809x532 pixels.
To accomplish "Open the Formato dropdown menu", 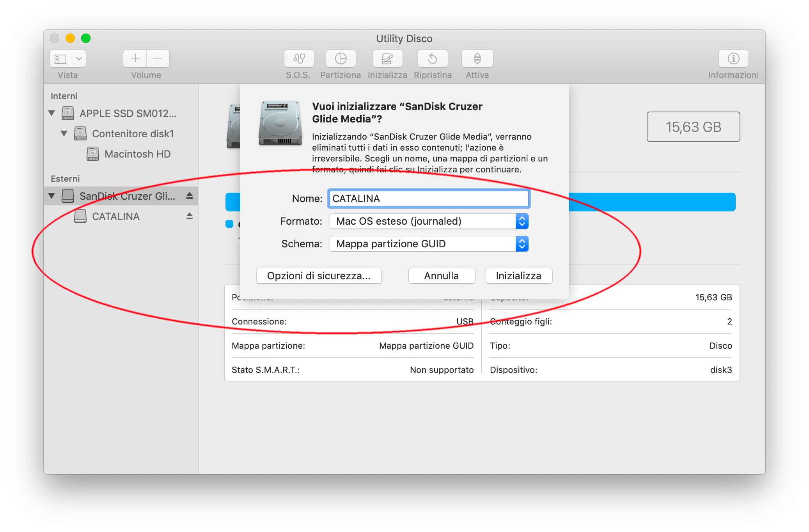I will 429,221.
